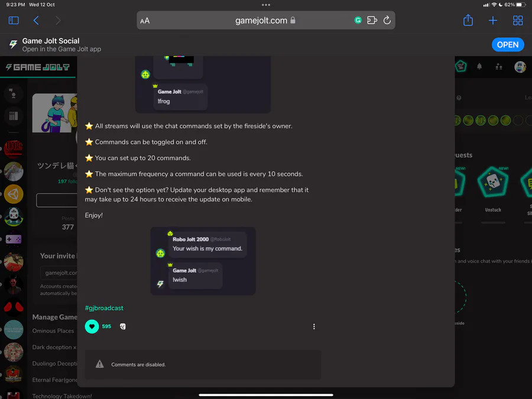The height and width of the screenshot is (399, 532).
Task: Open the user avatar menu
Action: 520,67
